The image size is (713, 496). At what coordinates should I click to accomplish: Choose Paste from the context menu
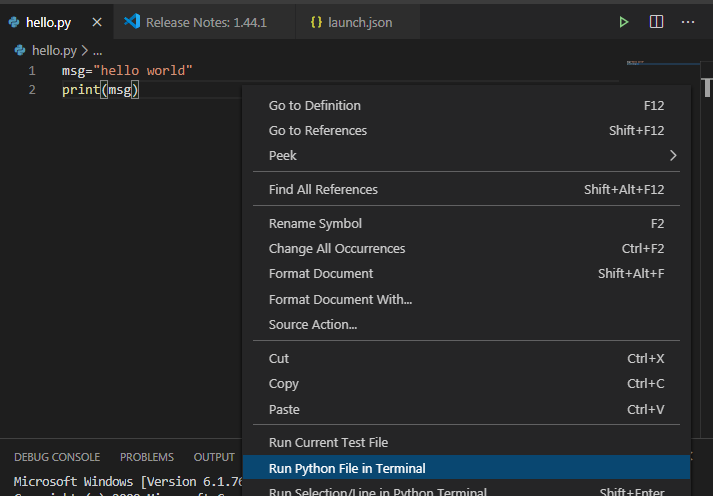point(467,410)
